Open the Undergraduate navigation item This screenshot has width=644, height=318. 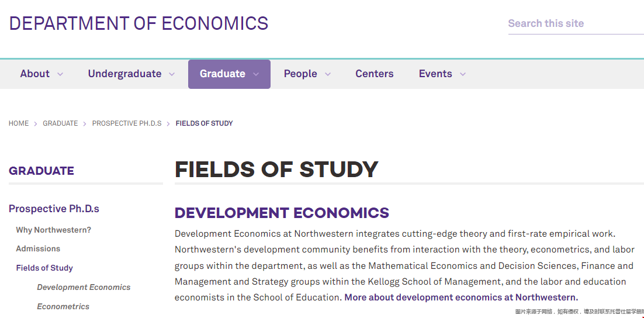(124, 74)
